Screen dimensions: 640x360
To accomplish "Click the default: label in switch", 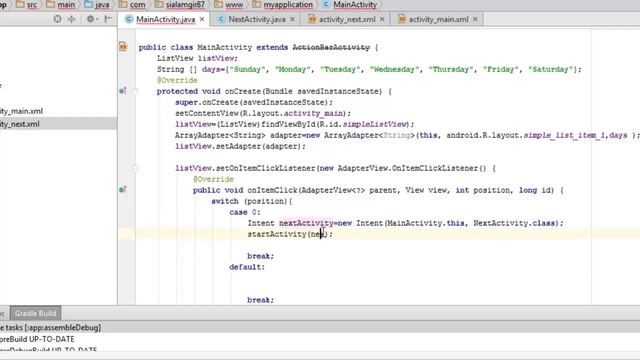I will point(247,267).
